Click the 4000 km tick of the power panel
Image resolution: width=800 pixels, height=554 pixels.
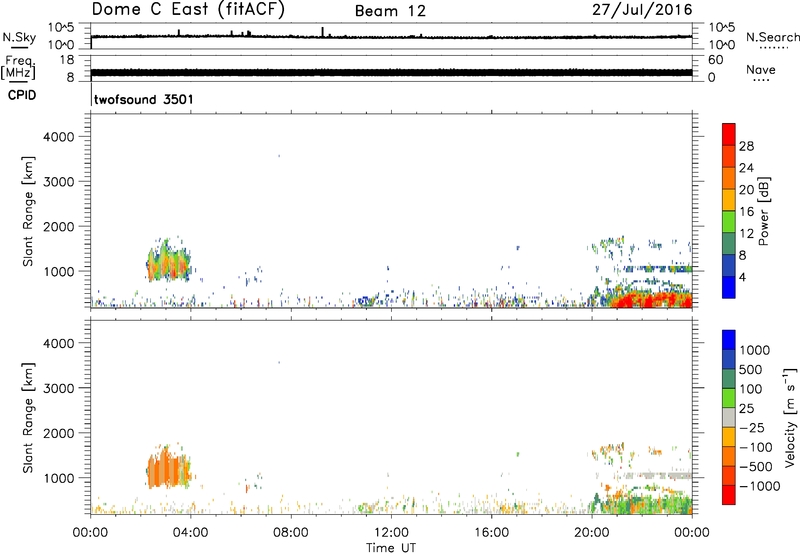pos(59,137)
